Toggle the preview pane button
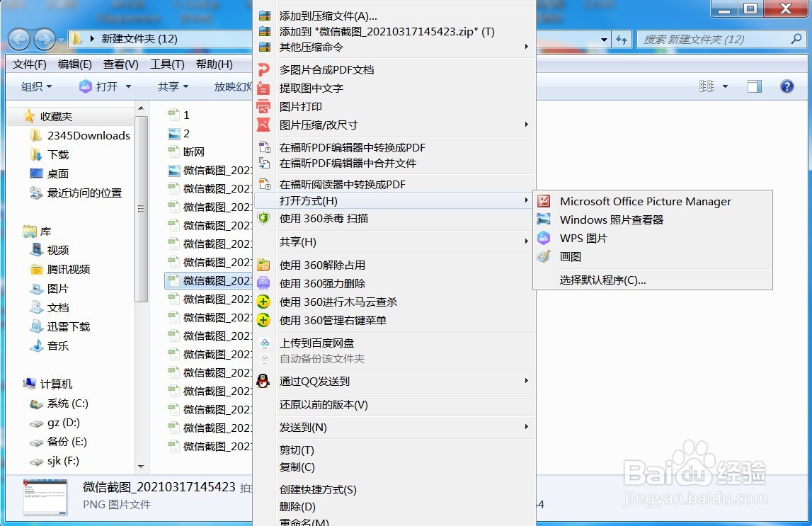The width and height of the screenshot is (812, 526). pos(753,86)
